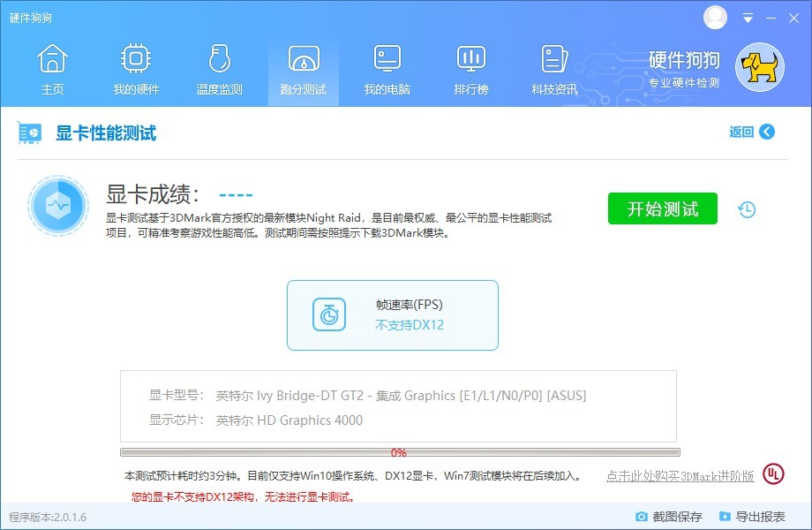Select the 跑分测试 benchmark tab
The image size is (812, 530).
(x=304, y=70)
